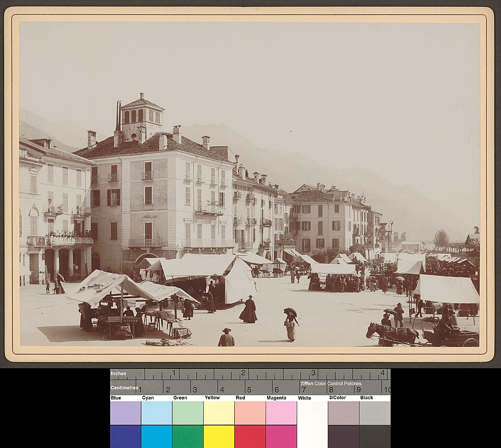Click the 'Green' patch label
This screenshot has width=501, height=448.
[180, 398]
